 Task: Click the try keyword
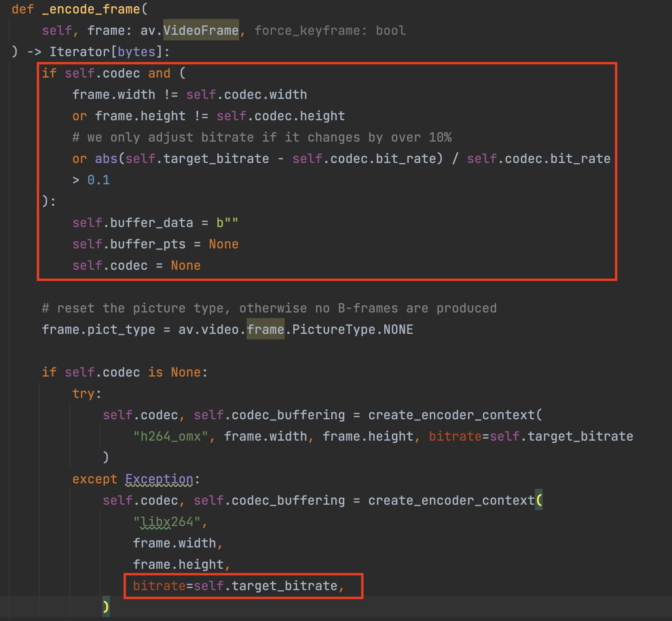(83, 394)
